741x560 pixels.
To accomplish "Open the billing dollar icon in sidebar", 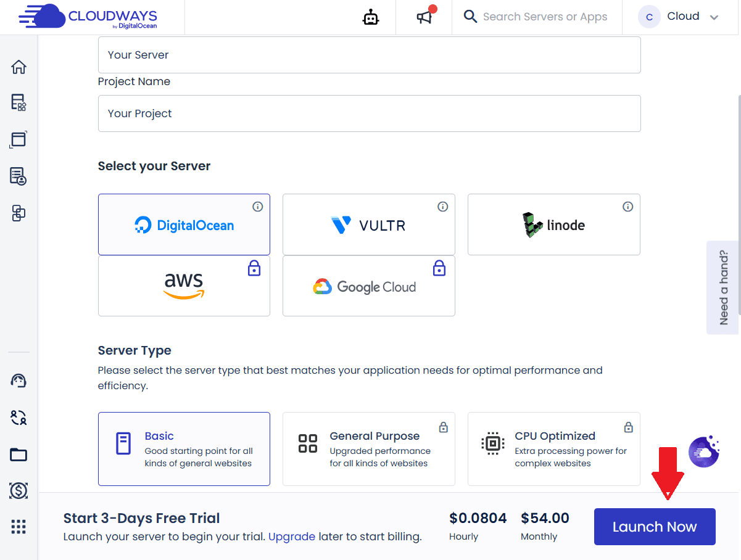I will 19,491.
